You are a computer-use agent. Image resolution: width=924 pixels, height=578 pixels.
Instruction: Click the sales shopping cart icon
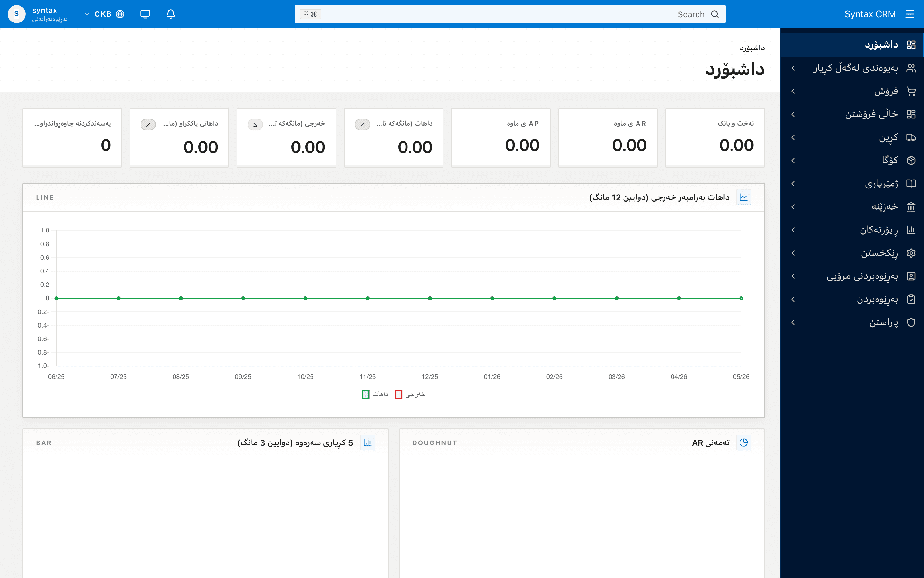[x=911, y=91]
